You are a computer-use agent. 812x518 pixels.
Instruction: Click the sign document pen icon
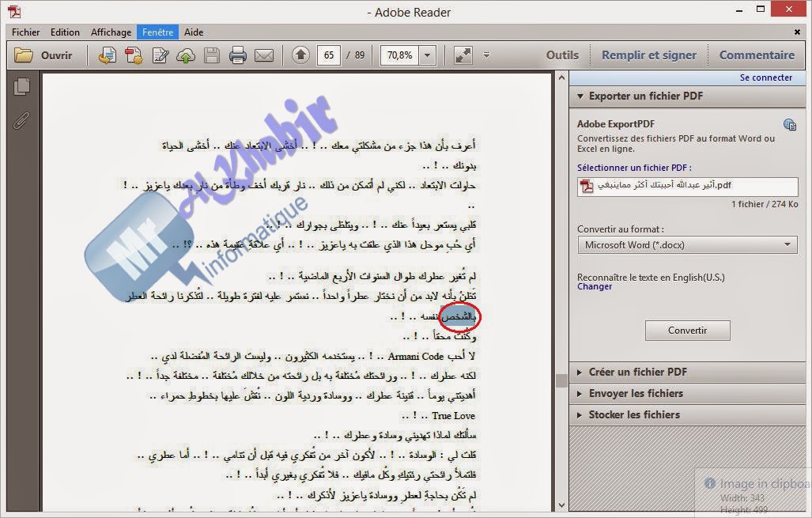click(x=161, y=55)
